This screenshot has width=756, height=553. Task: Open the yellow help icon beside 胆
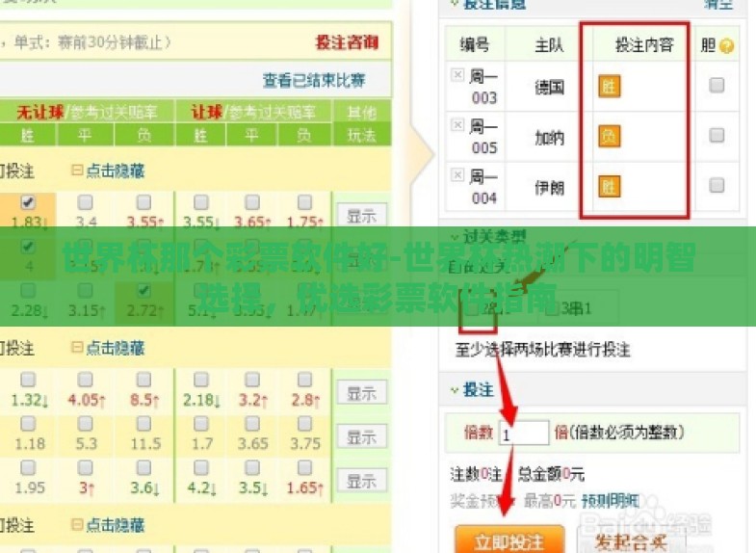pyautogui.click(x=726, y=46)
